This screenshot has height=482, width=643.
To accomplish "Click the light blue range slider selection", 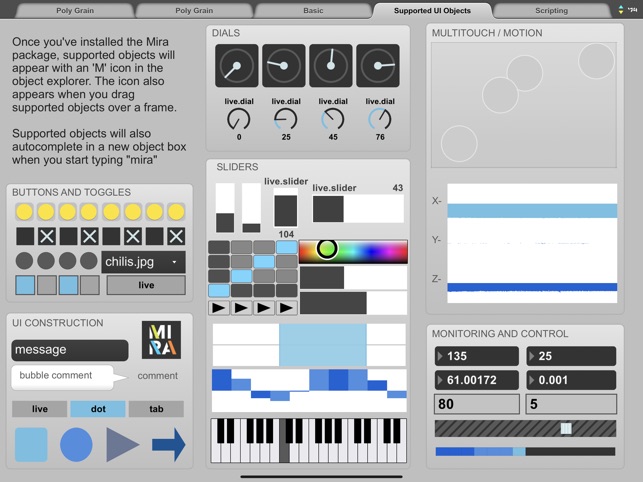I will point(323,345).
